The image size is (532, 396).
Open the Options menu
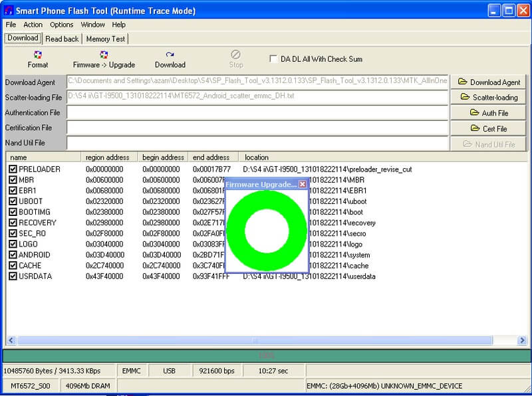click(x=61, y=25)
